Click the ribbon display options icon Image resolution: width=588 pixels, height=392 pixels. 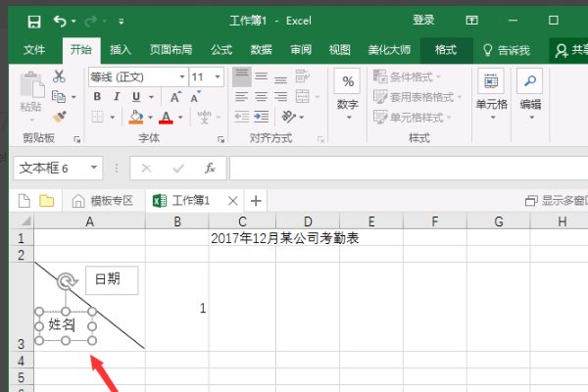point(471,21)
